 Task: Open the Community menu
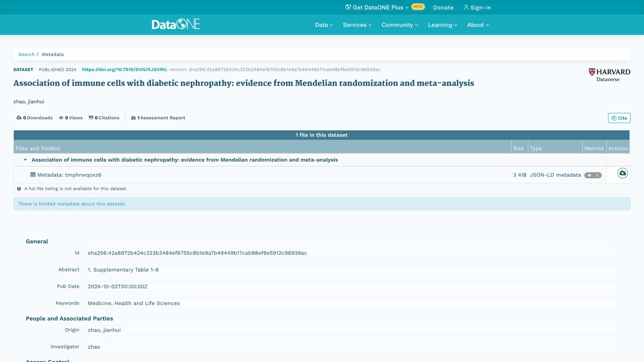pyautogui.click(x=399, y=25)
